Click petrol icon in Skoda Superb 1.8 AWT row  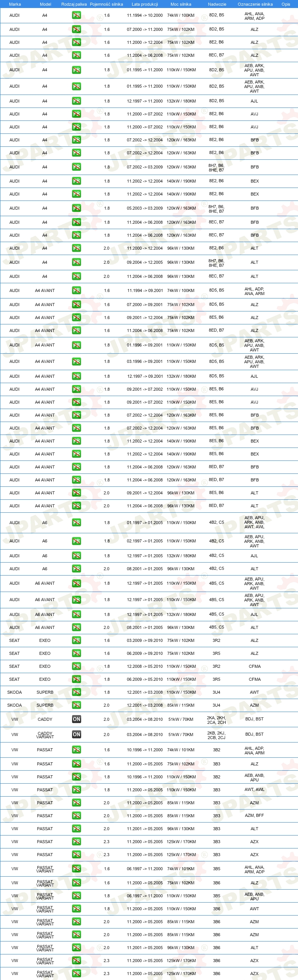(x=76, y=692)
